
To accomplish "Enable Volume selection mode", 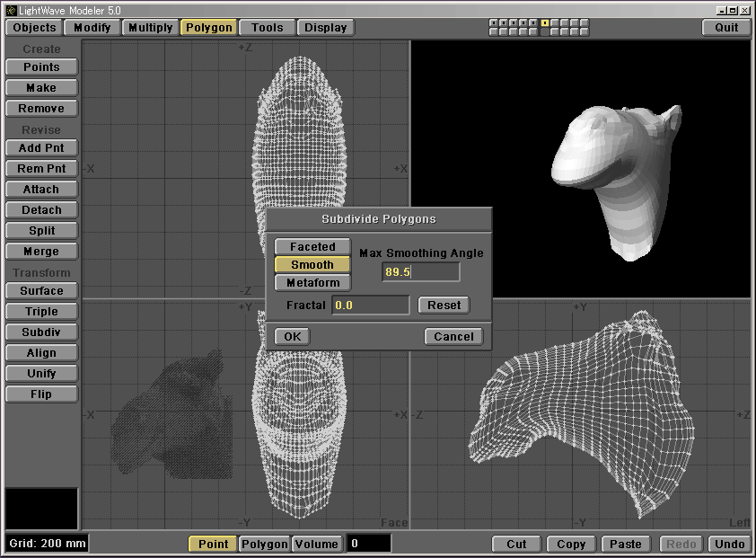I will pos(317,544).
